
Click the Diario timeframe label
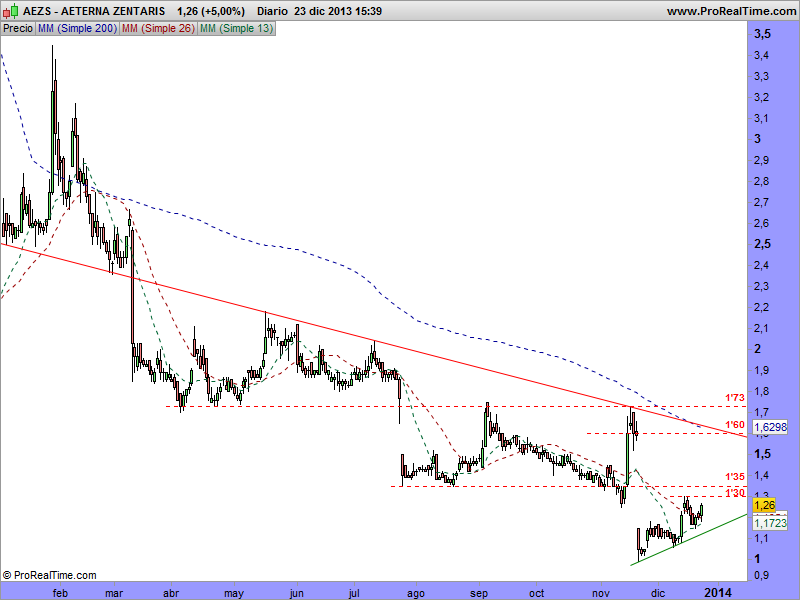[x=272, y=11]
